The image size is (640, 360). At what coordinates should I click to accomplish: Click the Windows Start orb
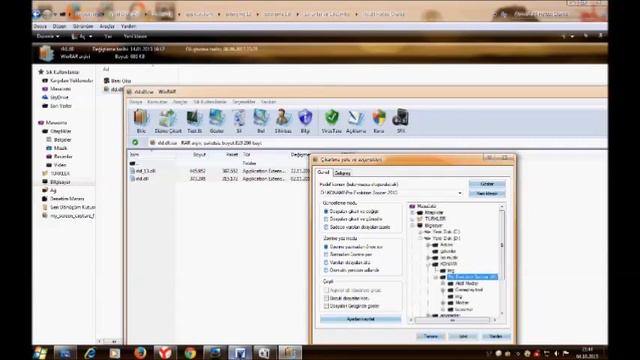[40, 353]
